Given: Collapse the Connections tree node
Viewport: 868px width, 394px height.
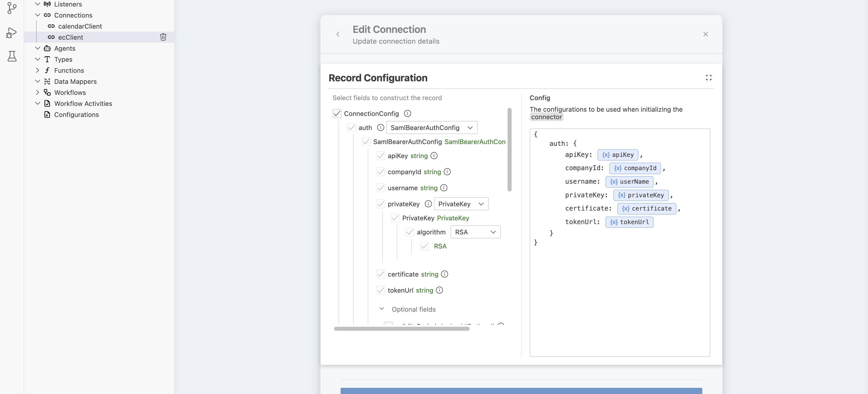Looking at the screenshot, I should click(x=38, y=15).
